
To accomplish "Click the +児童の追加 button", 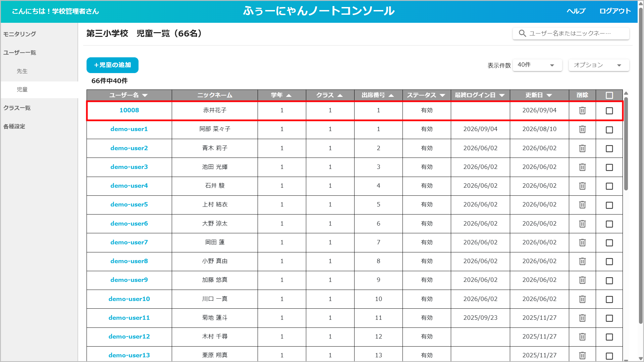I will [x=112, y=65].
